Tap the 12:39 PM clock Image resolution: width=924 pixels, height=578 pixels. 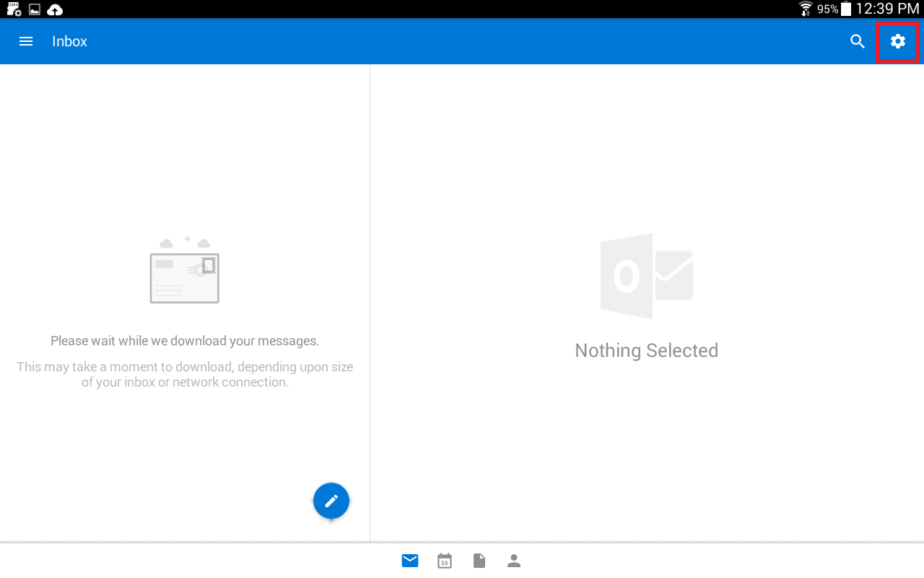(x=887, y=9)
